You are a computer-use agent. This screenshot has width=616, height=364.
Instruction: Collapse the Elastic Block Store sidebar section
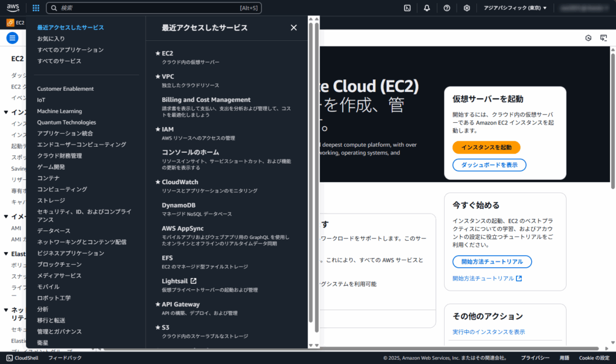tap(6, 254)
